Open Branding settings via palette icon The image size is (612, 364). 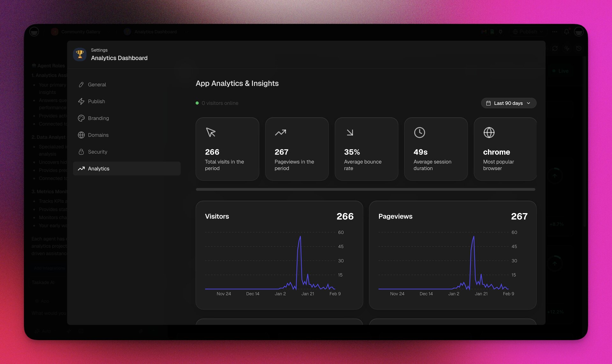click(x=81, y=118)
